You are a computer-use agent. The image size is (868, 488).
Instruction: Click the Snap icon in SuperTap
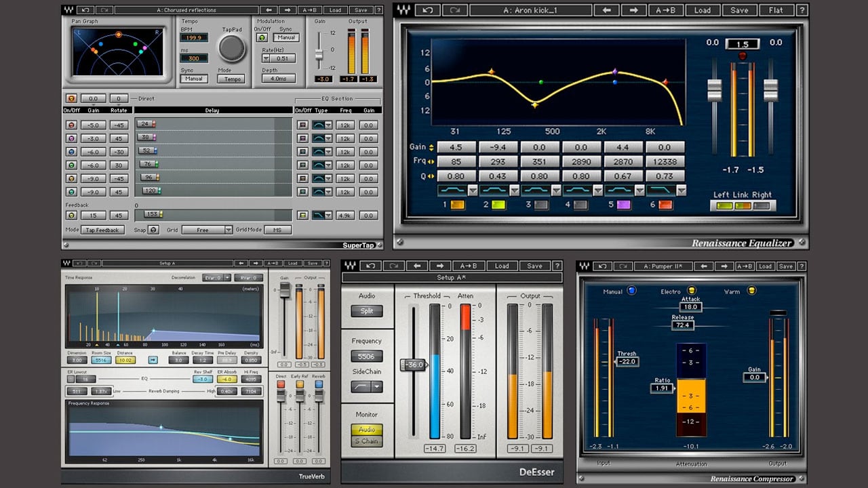pyautogui.click(x=153, y=230)
